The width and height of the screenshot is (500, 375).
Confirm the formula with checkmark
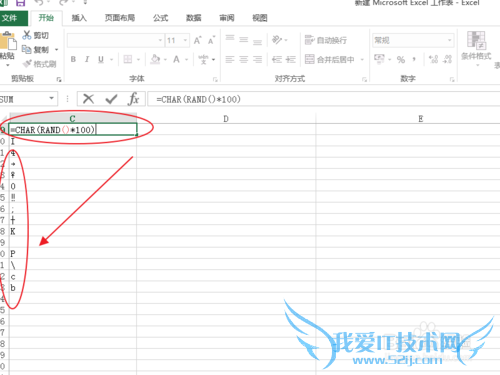coord(111,99)
